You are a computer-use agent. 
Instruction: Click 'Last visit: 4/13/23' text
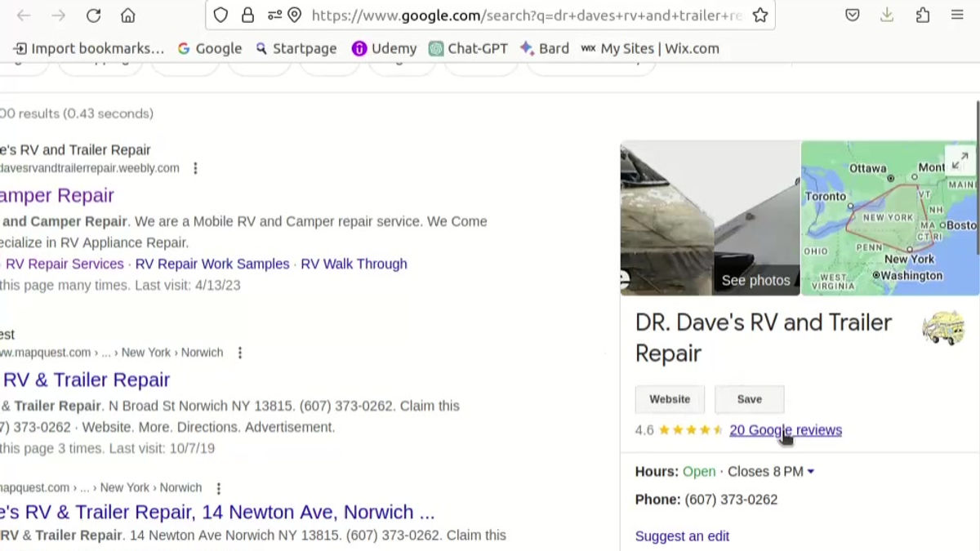click(x=187, y=285)
